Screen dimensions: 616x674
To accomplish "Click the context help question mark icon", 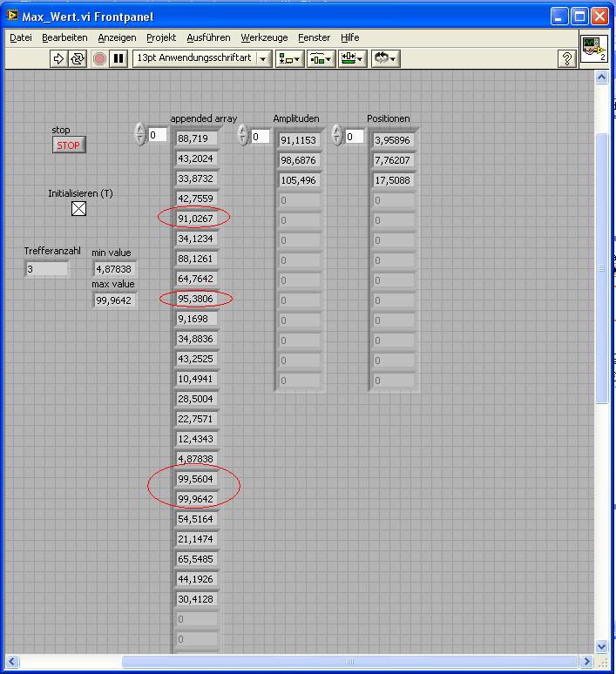I will pos(567,58).
